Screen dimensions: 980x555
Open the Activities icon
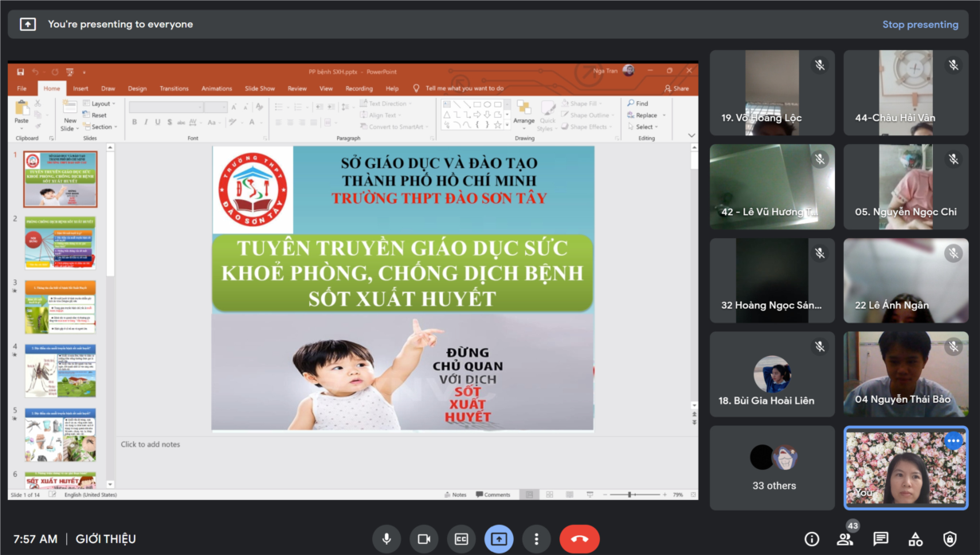point(915,539)
